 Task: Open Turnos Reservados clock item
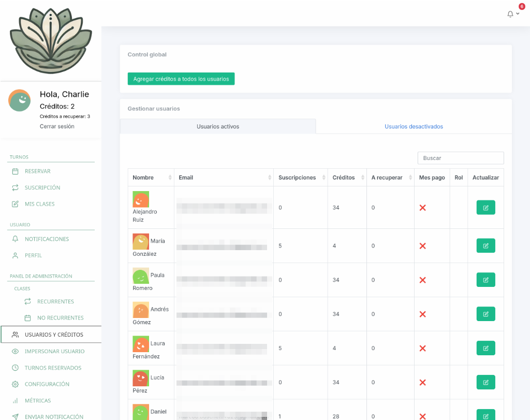[x=53, y=368]
